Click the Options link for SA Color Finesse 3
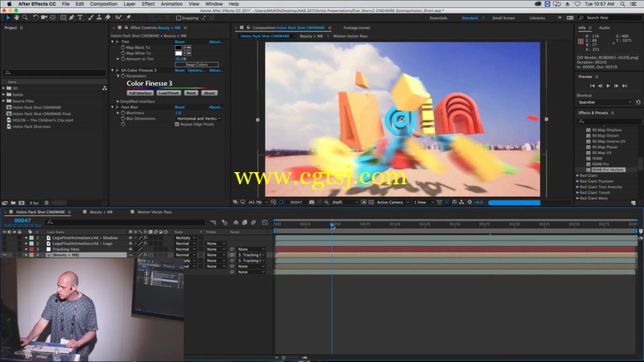The height and width of the screenshot is (362, 644). (196, 70)
